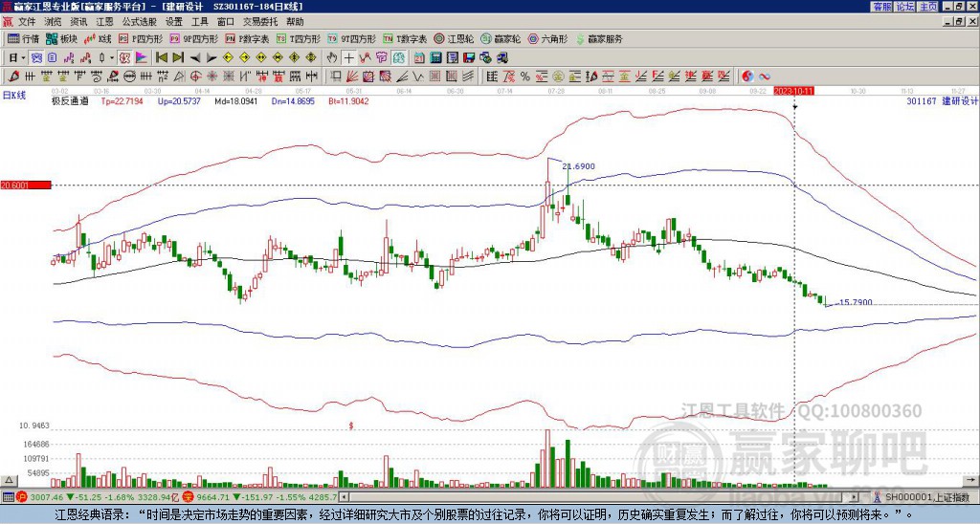The width and height of the screenshot is (980, 524).
Task: Click the gold coin 金 circle icon
Action: pos(558,76)
